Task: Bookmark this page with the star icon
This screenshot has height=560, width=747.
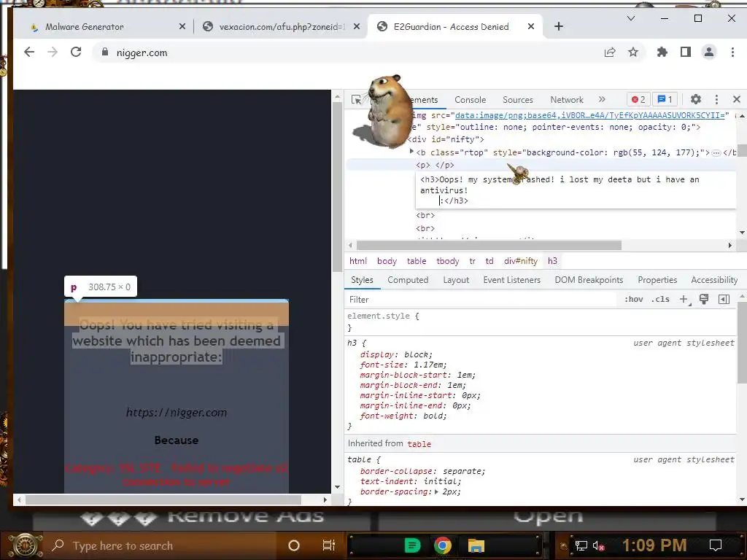Action: tap(632, 52)
